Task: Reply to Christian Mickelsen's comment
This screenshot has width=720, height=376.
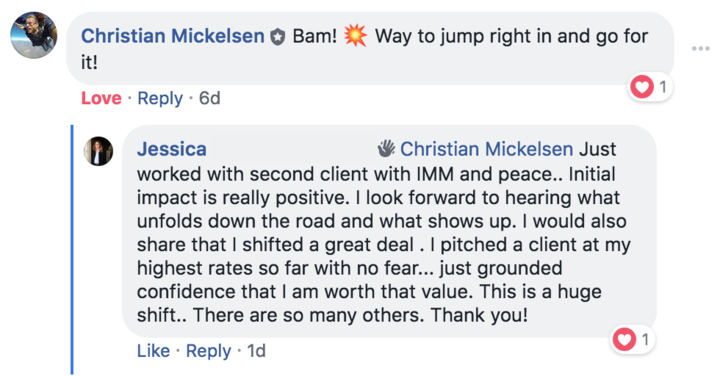Action: (160, 99)
